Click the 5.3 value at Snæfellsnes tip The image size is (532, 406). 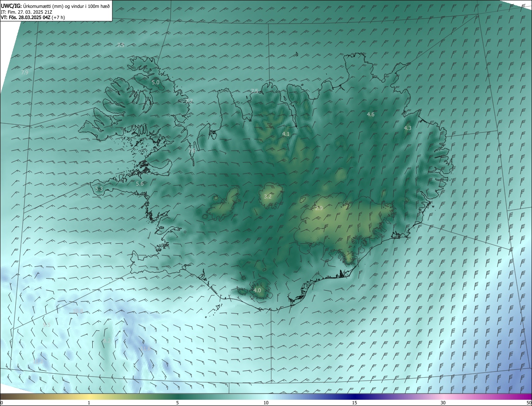point(99,189)
